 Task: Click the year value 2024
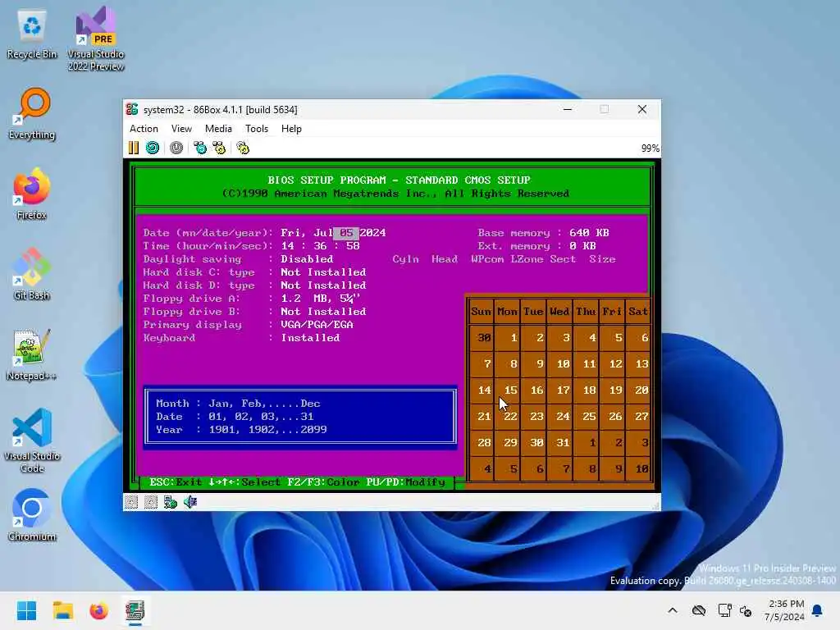point(373,233)
